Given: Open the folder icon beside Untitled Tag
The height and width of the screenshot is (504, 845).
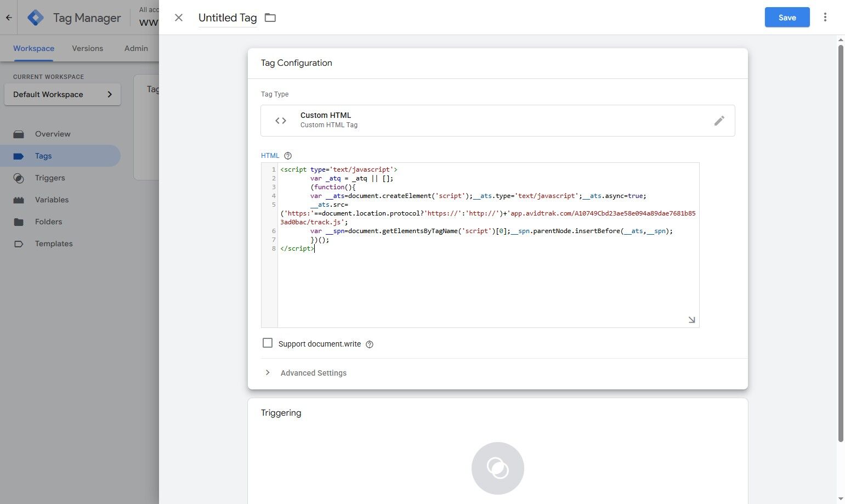Looking at the screenshot, I should coord(270,18).
